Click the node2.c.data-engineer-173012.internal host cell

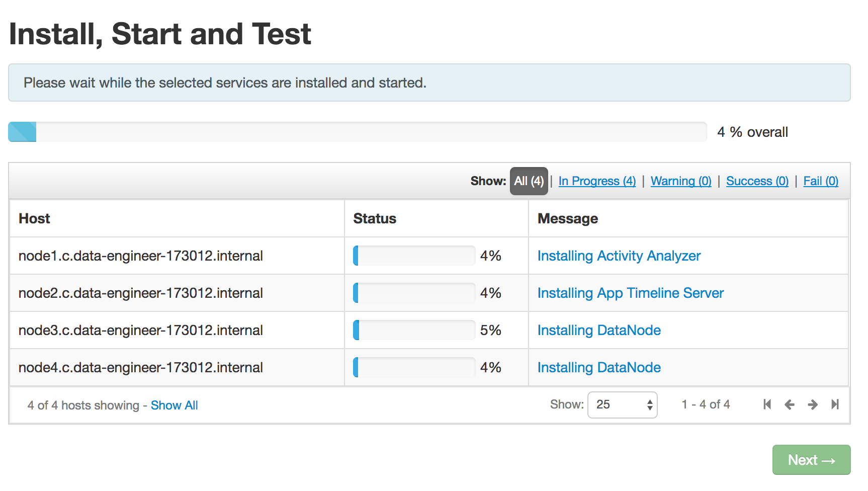click(x=141, y=293)
